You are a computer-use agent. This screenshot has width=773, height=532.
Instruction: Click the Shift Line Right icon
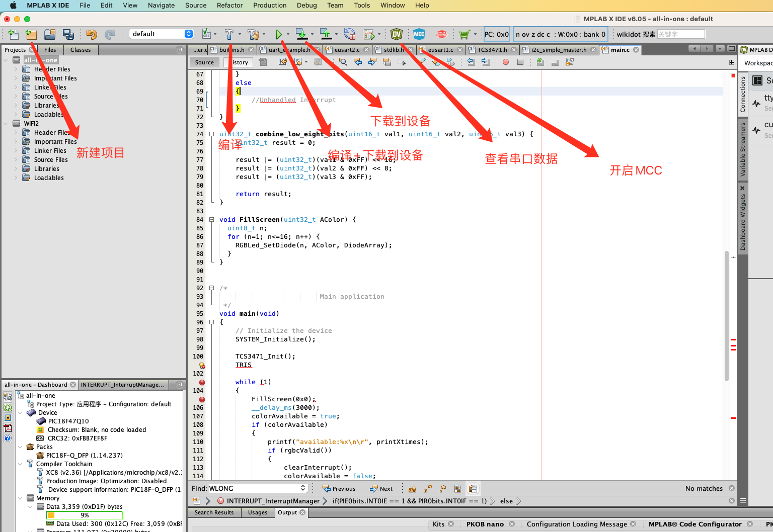(486, 62)
